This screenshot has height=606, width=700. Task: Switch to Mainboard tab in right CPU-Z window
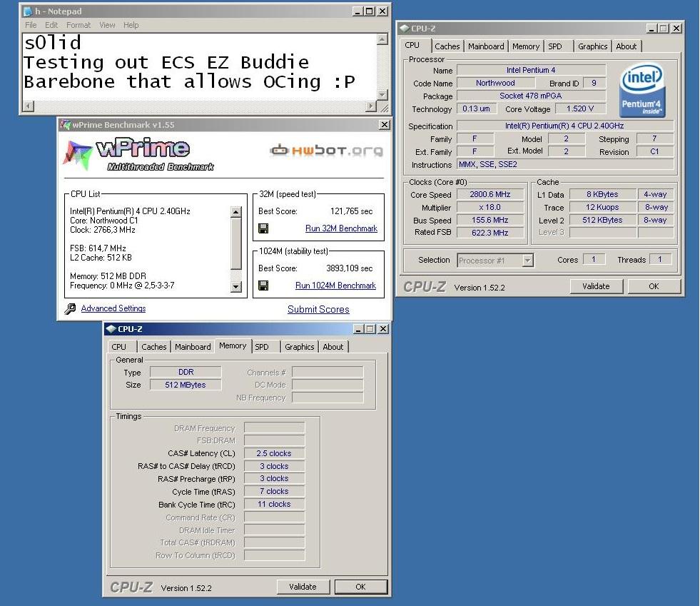pyautogui.click(x=486, y=46)
